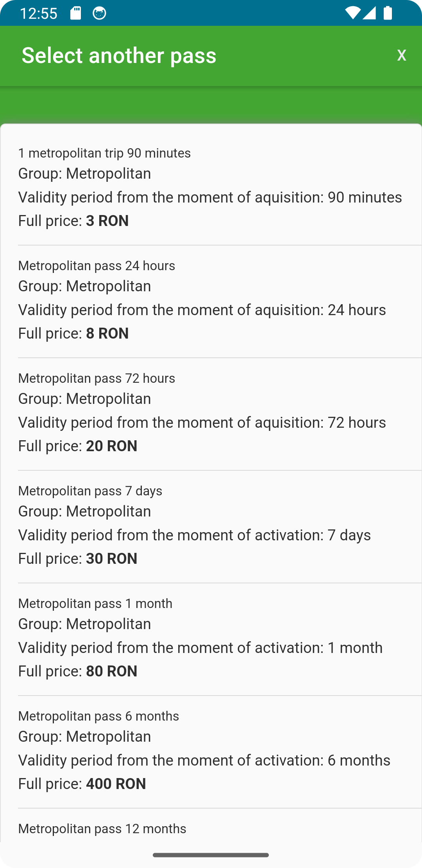Select Metropolitan pass 7 days
This screenshot has height=868, width=422.
point(211,527)
